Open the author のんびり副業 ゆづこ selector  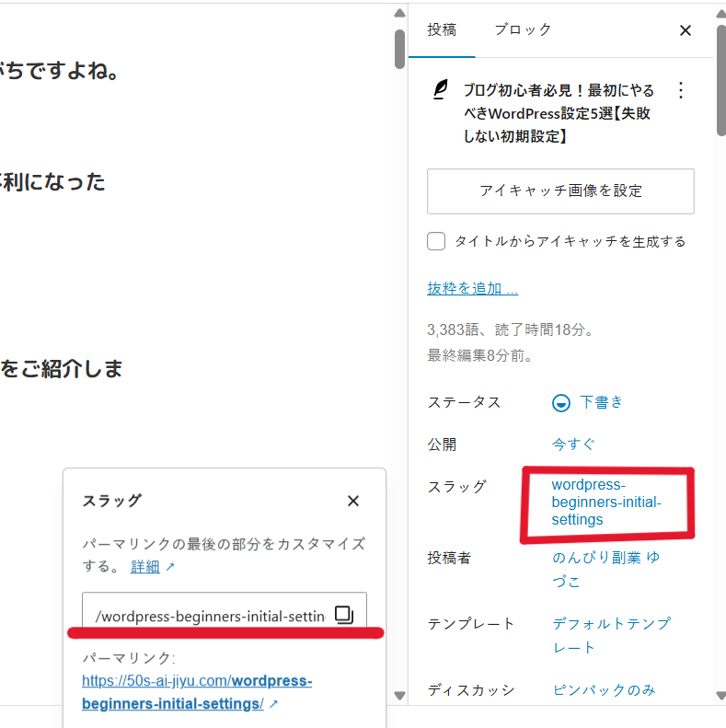605,569
